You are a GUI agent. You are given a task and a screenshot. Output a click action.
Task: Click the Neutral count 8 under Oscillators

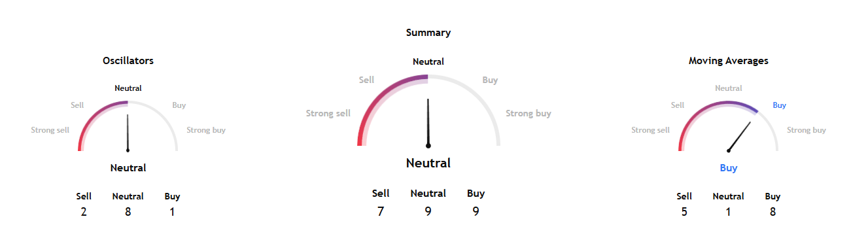click(x=128, y=212)
